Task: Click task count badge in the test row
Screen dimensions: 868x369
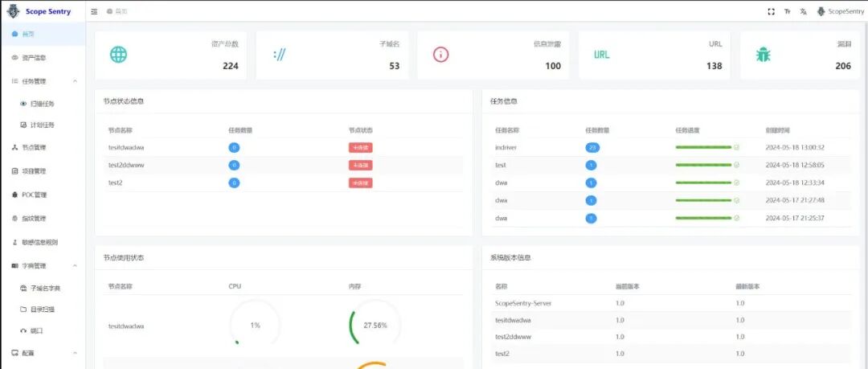Action: coord(592,165)
